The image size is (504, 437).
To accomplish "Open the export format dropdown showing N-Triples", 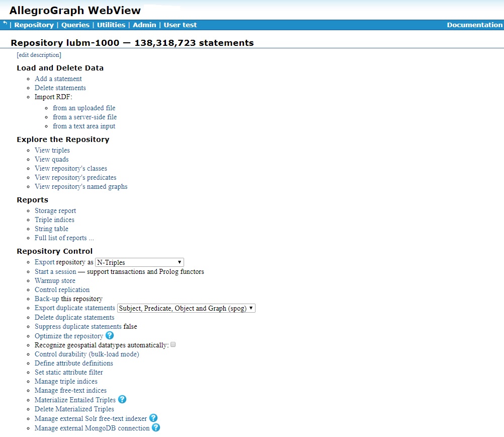I will 139,262.
